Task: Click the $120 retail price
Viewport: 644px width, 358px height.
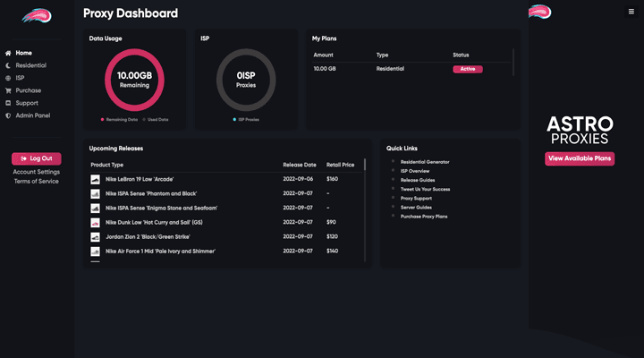Action: pos(332,236)
